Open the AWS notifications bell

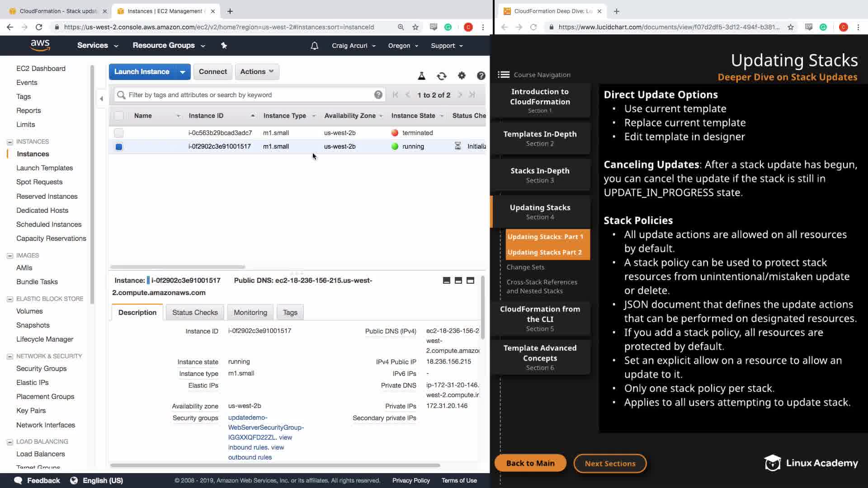pos(315,46)
